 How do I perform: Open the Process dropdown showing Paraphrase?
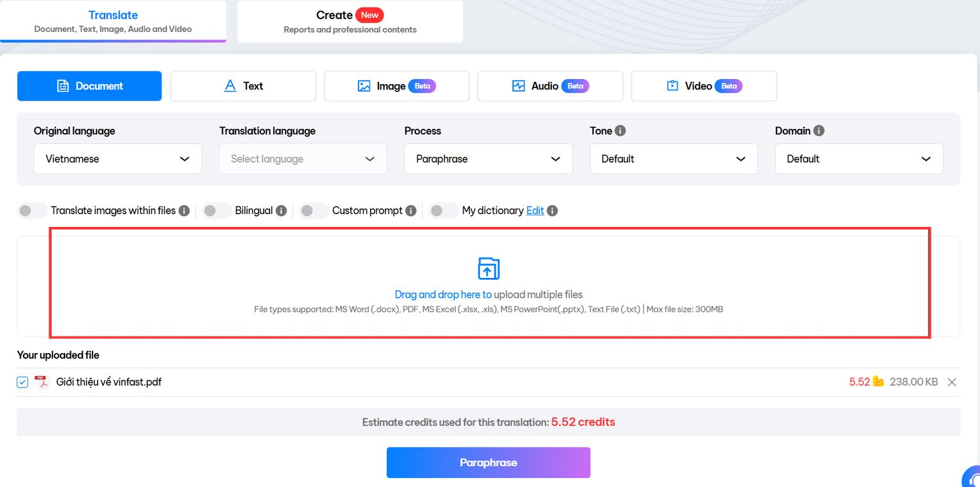(x=488, y=159)
